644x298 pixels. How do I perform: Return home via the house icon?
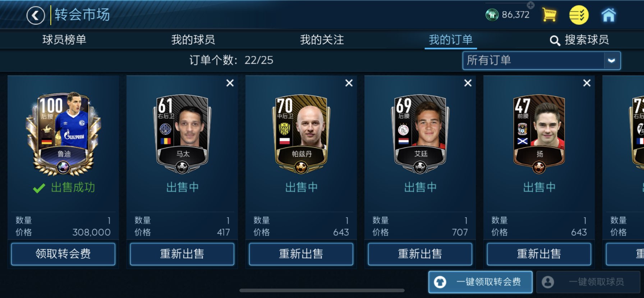[608, 15]
